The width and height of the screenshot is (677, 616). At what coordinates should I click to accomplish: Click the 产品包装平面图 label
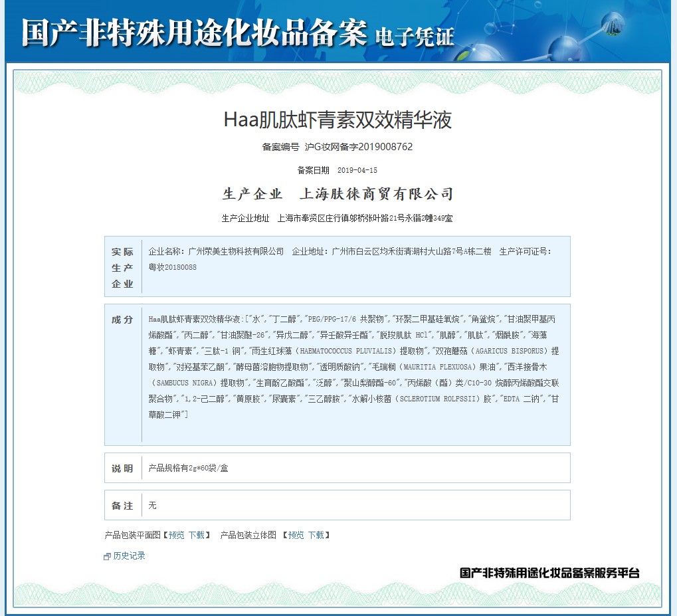click(133, 535)
